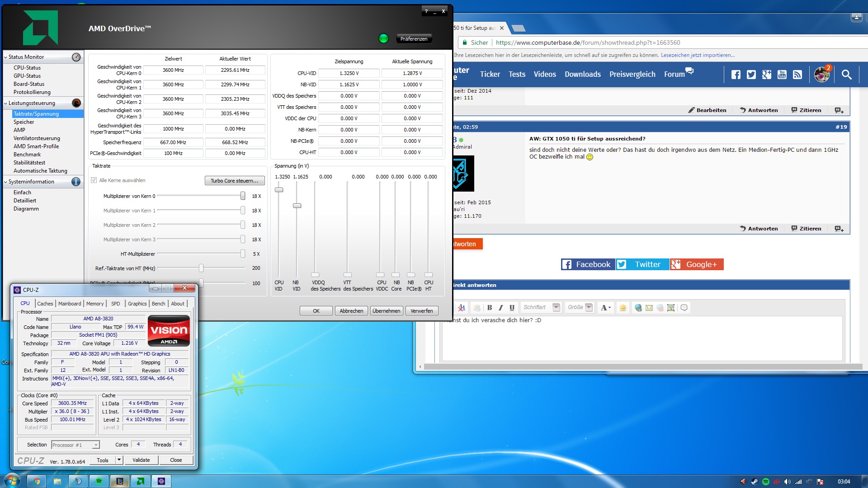Open the Schriftart font dropdown
Viewport: 868px width, 488px height.
coord(556,308)
